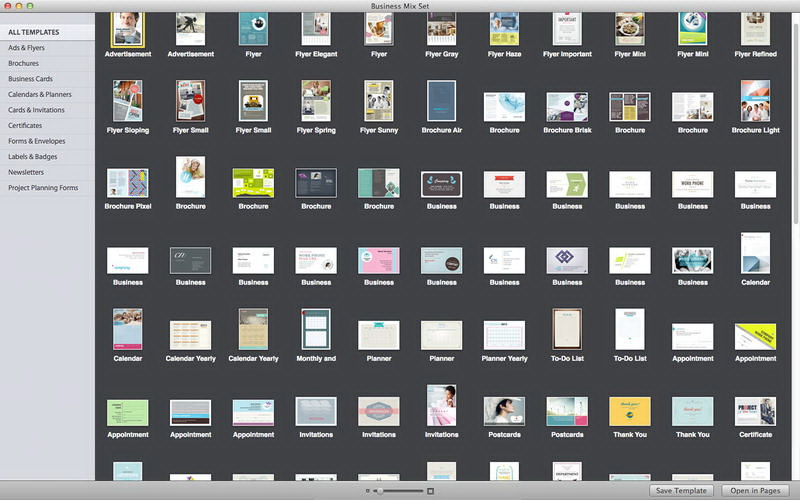Choose the Certificate template thumbnail
800x500 pixels.
755,410
